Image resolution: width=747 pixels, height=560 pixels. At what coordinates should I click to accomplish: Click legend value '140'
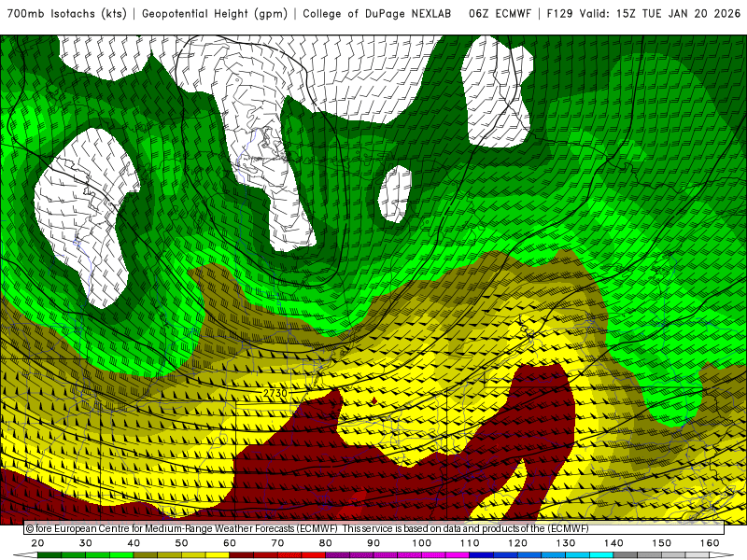click(613, 543)
